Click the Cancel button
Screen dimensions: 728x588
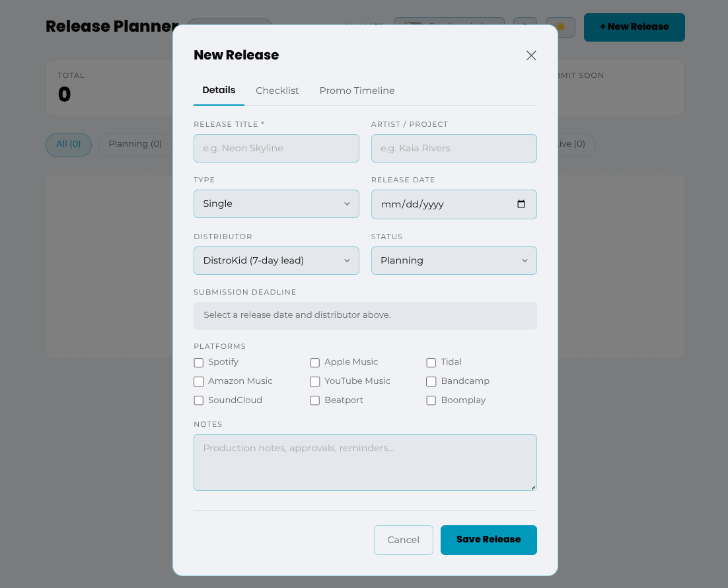[x=403, y=540]
